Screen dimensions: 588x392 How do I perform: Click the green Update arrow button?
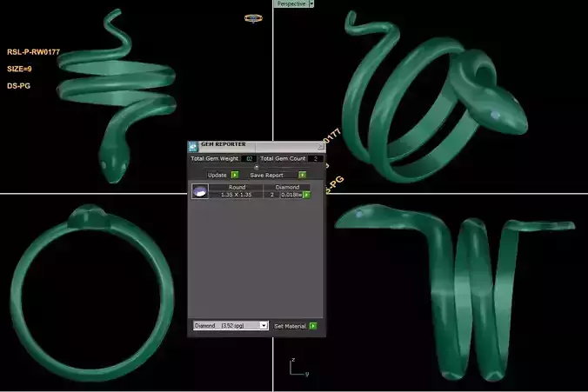pyautogui.click(x=235, y=175)
